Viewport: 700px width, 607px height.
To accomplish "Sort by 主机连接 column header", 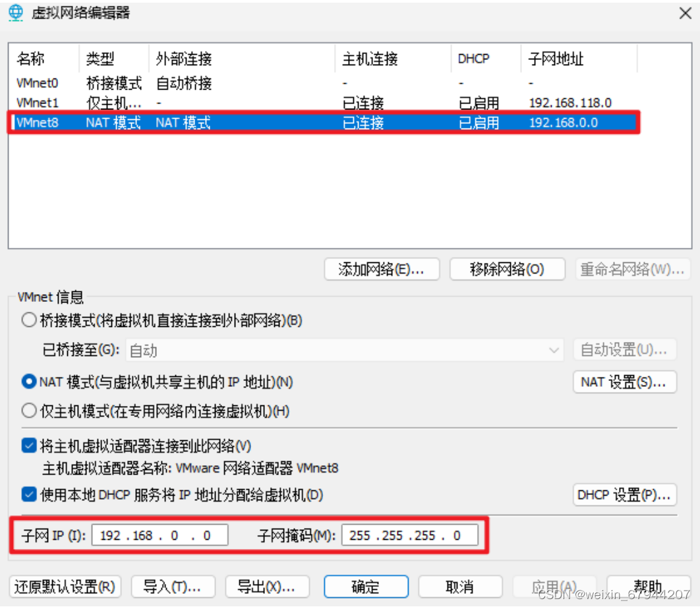I will 394,59.
